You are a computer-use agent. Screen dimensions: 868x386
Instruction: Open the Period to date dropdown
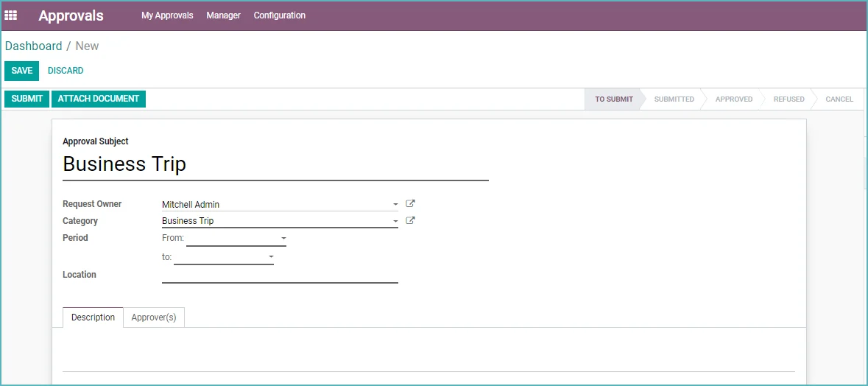click(224, 257)
